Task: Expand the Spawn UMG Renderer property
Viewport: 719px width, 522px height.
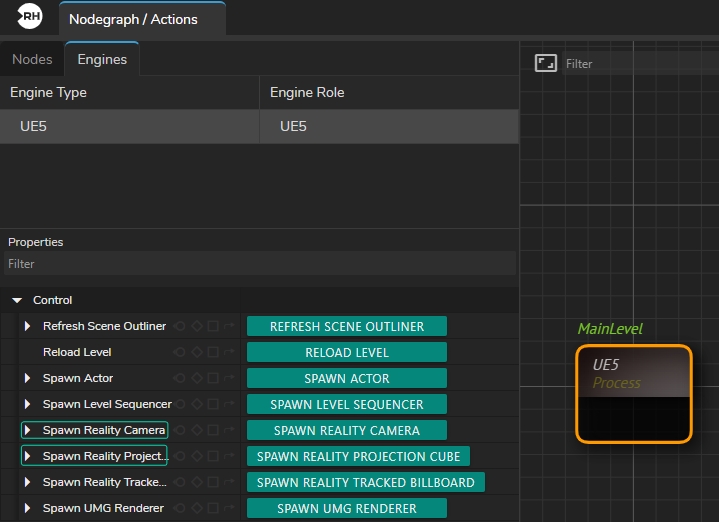Action: tap(28, 508)
